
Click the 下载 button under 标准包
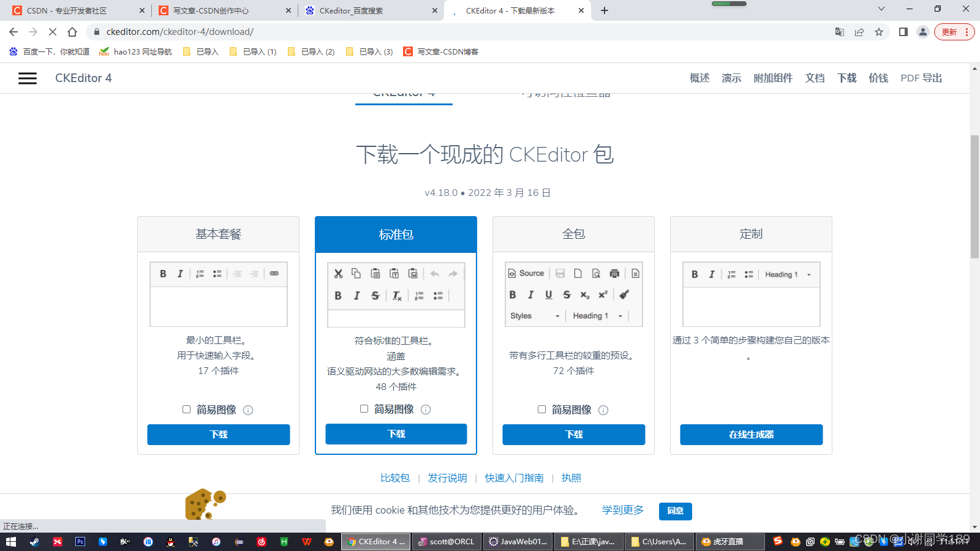[x=396, y=433]
